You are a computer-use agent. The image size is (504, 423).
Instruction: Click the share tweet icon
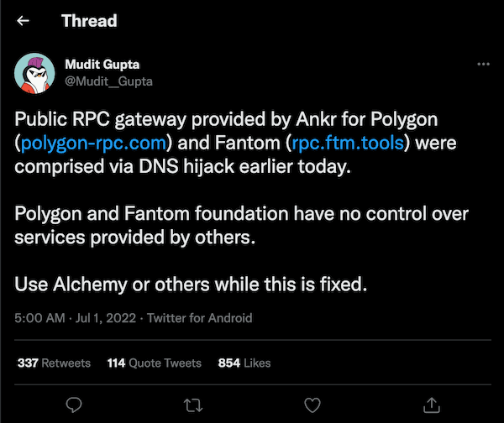pos(431,404)
